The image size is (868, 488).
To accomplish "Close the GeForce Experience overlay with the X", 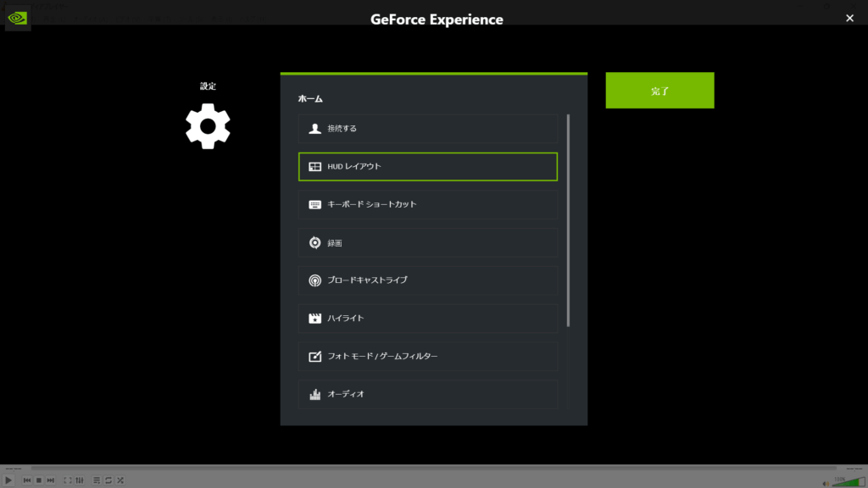I will click(x=849, y=19).
